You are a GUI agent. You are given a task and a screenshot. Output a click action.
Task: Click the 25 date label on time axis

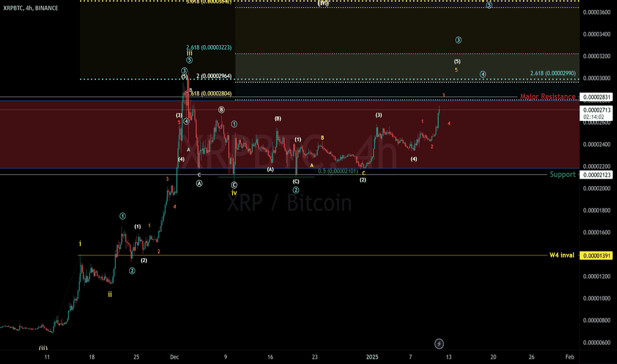point(136,357)
